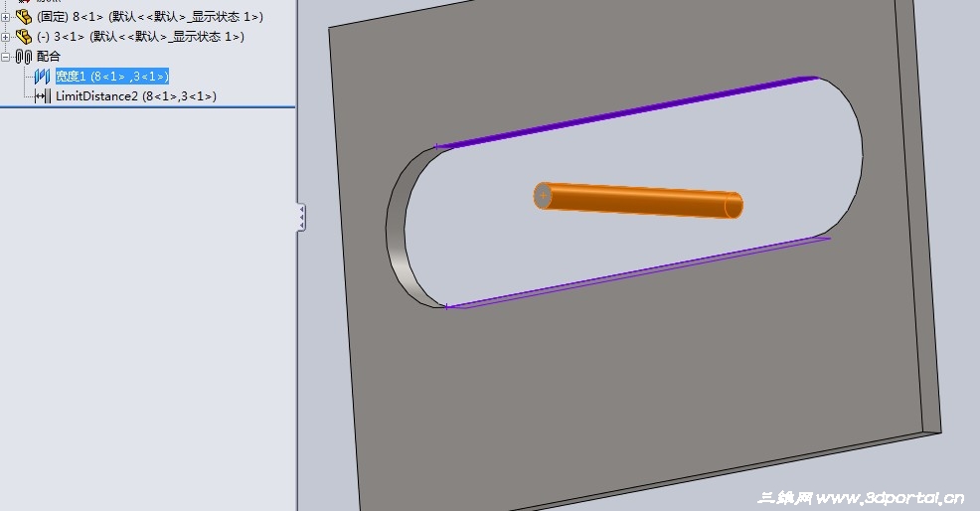Select the 宽度1 (8<1>,3<1>) mate
Screen dimensions: 980x511
[112, 77]
